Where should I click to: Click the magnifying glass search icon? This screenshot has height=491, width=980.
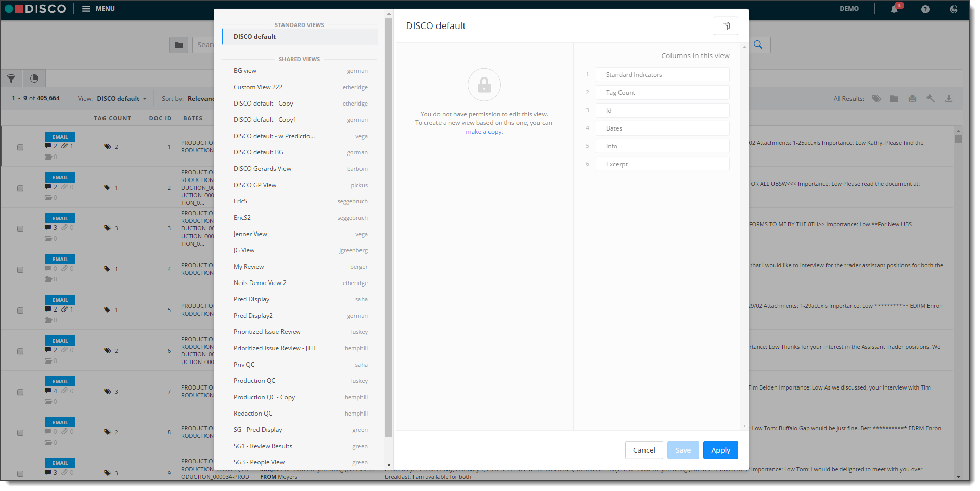pos(758,45)
